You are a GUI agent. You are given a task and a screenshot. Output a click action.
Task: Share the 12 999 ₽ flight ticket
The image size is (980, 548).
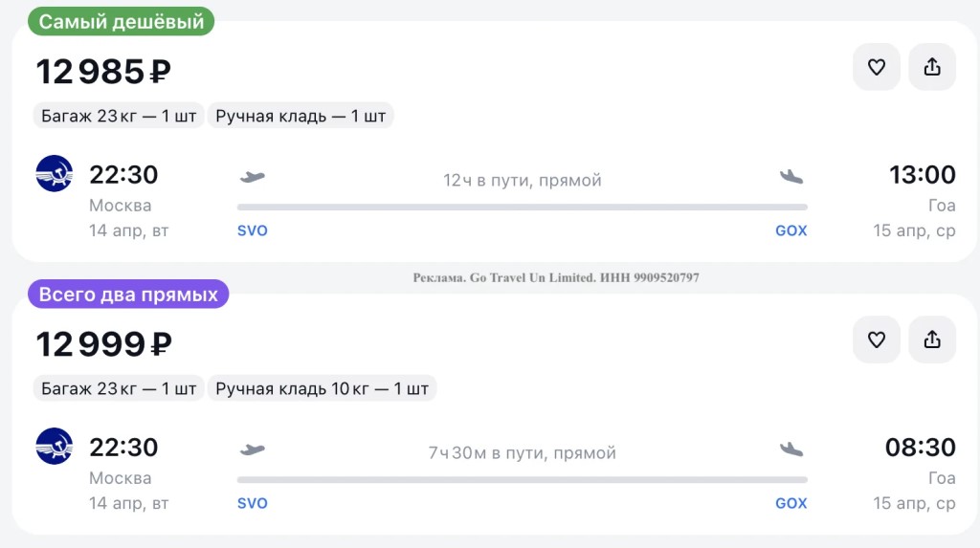pyautogui.click(x=932, y=340)
